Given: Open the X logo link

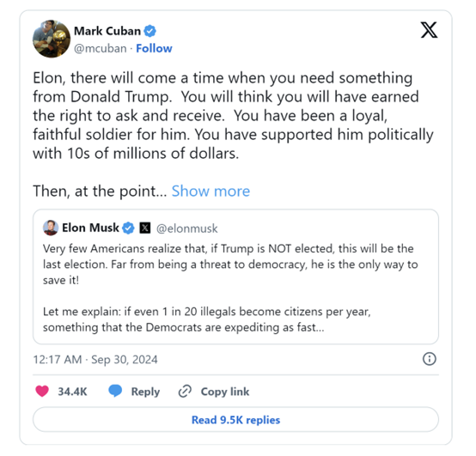Looking at the screenshot, I should tap(429, 30).
